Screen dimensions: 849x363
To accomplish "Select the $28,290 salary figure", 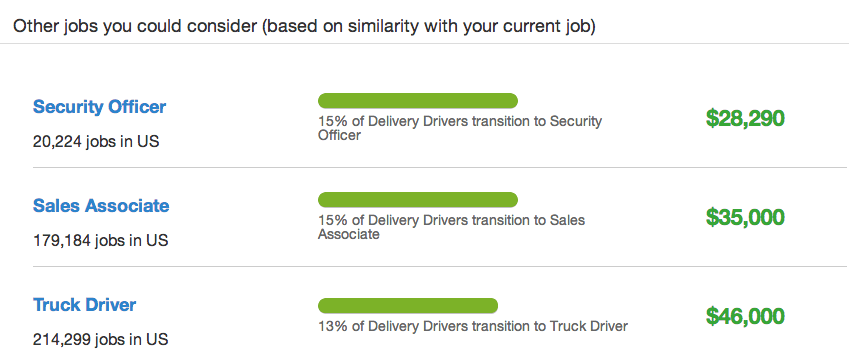I will tap(745, 119).
